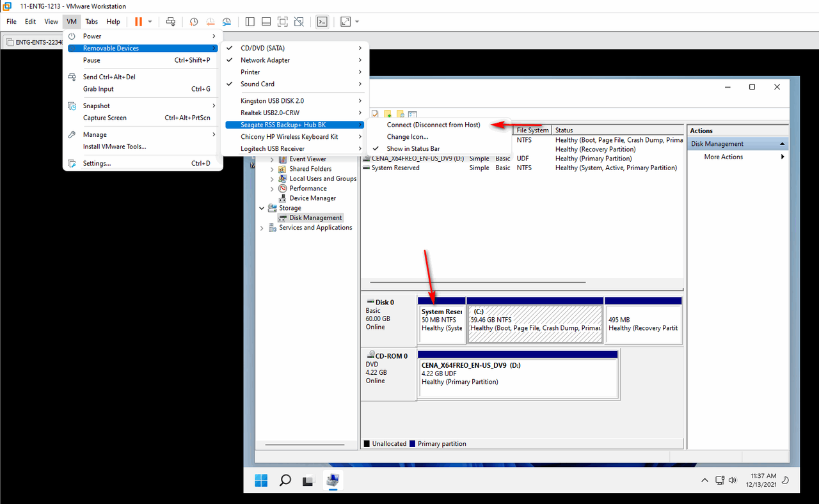Open Kingston USB DISK 2.0 submenu
Screen dimensions: 819x504
295,100
